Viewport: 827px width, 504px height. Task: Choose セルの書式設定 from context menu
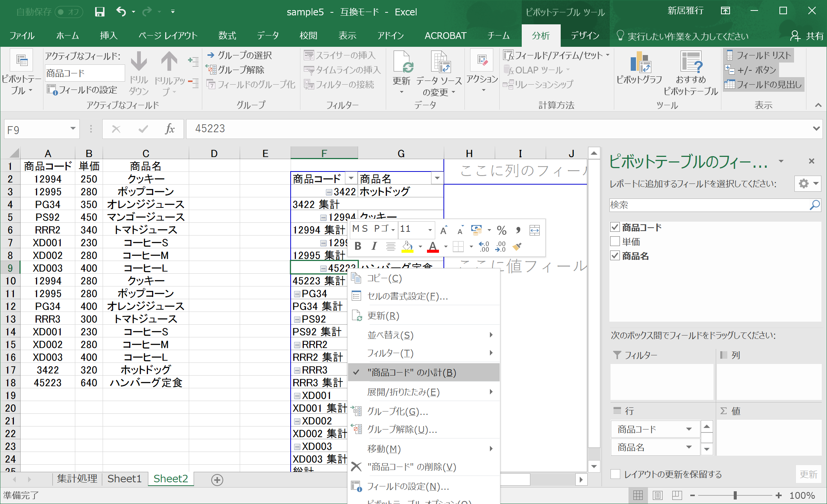(x=407, y=297)
